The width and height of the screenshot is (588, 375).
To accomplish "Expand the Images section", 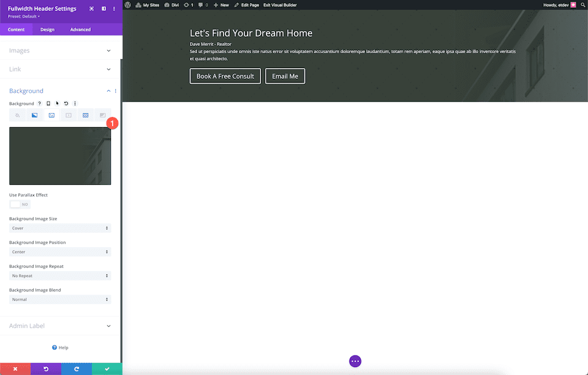I will 60,51.
